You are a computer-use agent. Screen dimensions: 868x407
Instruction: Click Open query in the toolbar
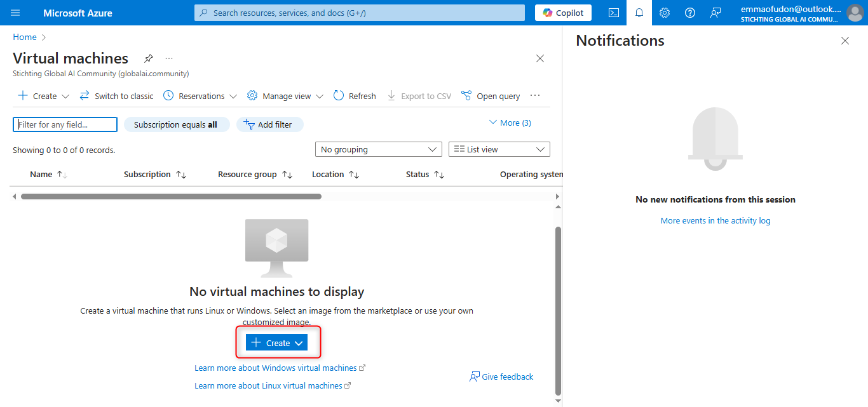491,96
